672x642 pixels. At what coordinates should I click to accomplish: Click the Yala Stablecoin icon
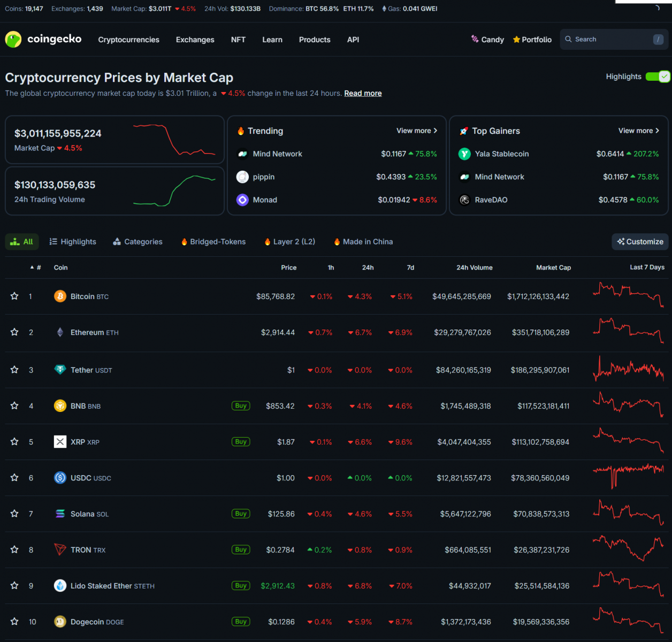[464, 154]
